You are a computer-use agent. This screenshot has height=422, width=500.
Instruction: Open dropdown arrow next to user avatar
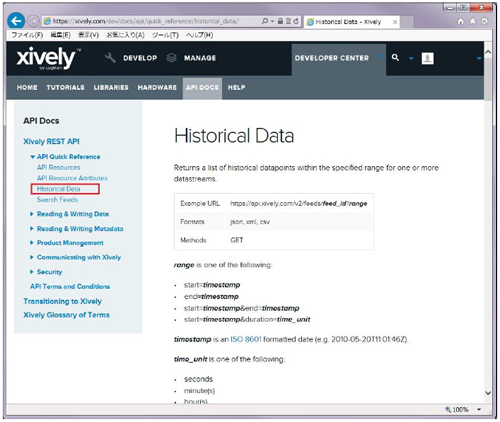click(479, 58)
